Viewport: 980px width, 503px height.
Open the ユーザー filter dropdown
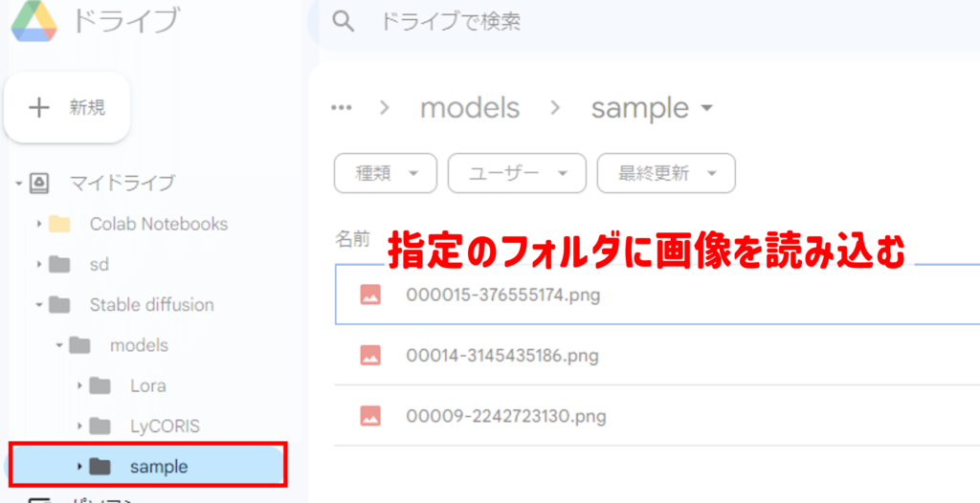517,173
